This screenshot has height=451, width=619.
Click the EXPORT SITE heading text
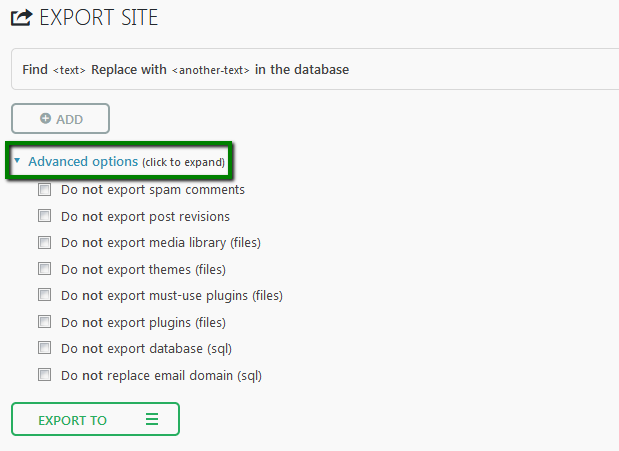pyautogui.click(x=99, y=18)
